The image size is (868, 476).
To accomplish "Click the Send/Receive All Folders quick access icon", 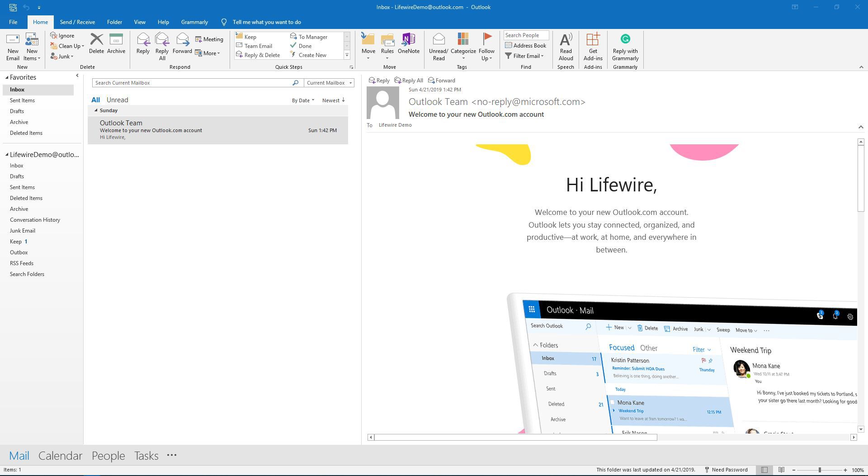I will 13,7.
